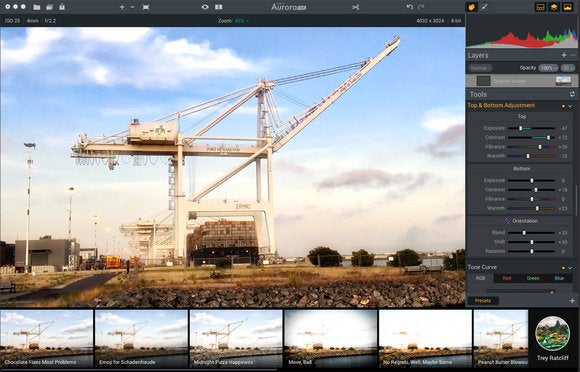Screen dimensions: 580x372
Task: Toggle the layers panel icon
Action: point(554,7)
